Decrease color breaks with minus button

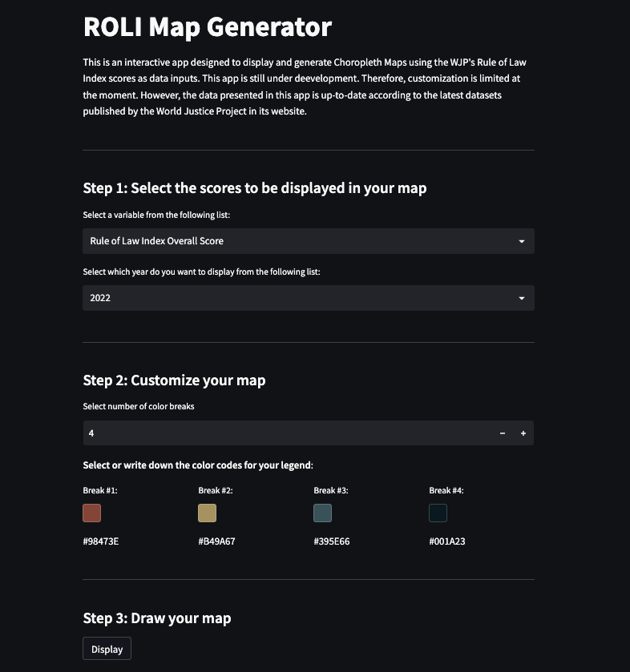503,433
